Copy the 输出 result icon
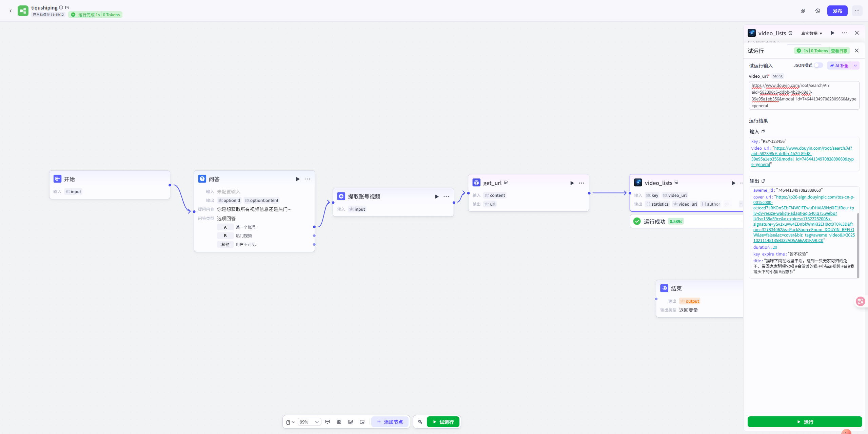Screen dimensions: 868x434 click(x=763, y=181)
